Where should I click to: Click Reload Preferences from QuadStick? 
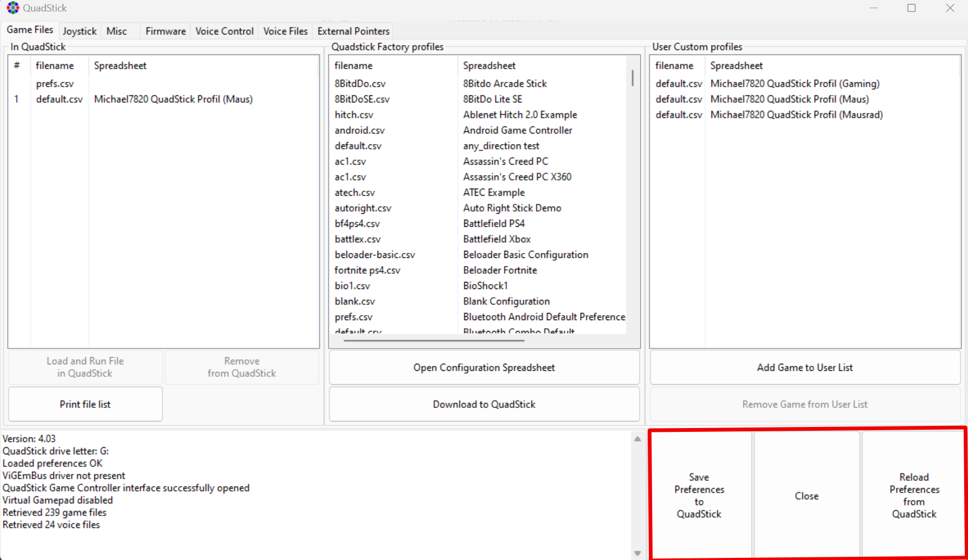click(914, 495)
